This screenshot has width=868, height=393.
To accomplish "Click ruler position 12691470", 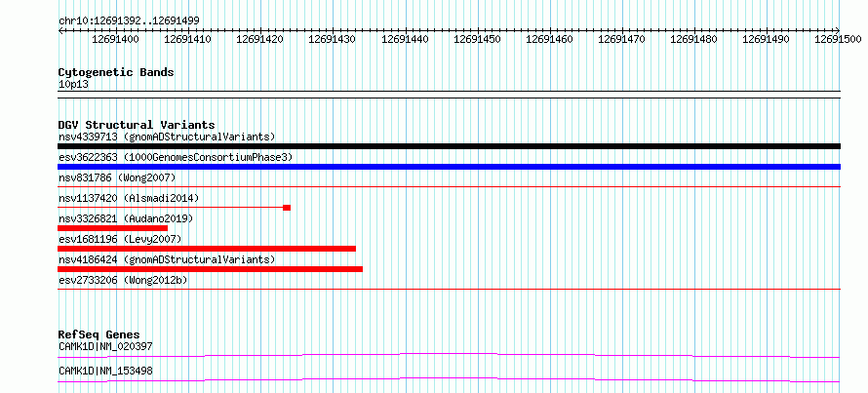I will pyautogui.click(x=621, y=39).
